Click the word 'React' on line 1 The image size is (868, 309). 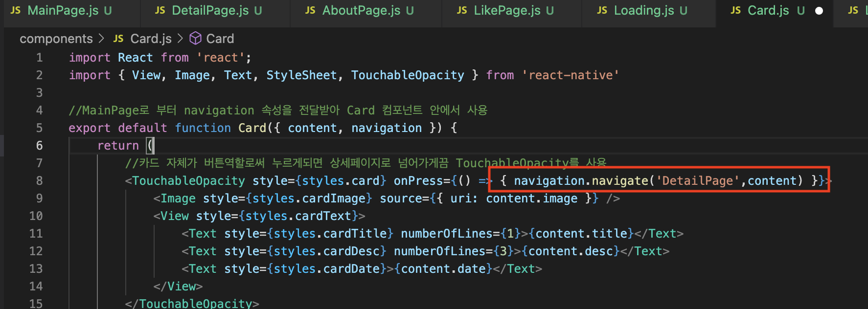136,58
